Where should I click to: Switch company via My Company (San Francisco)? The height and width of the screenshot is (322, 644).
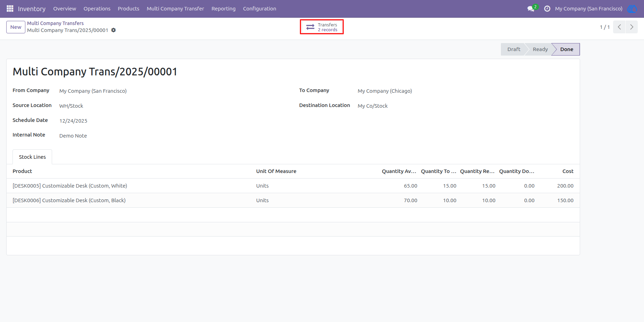[588, 9]
